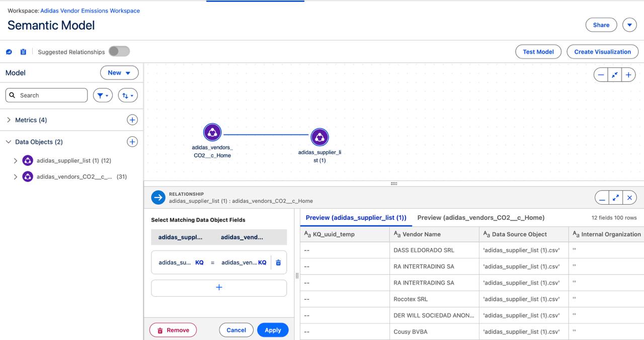Expand the relationship panel to full size
Screen dimensions: 644x340
click(616, 198)
